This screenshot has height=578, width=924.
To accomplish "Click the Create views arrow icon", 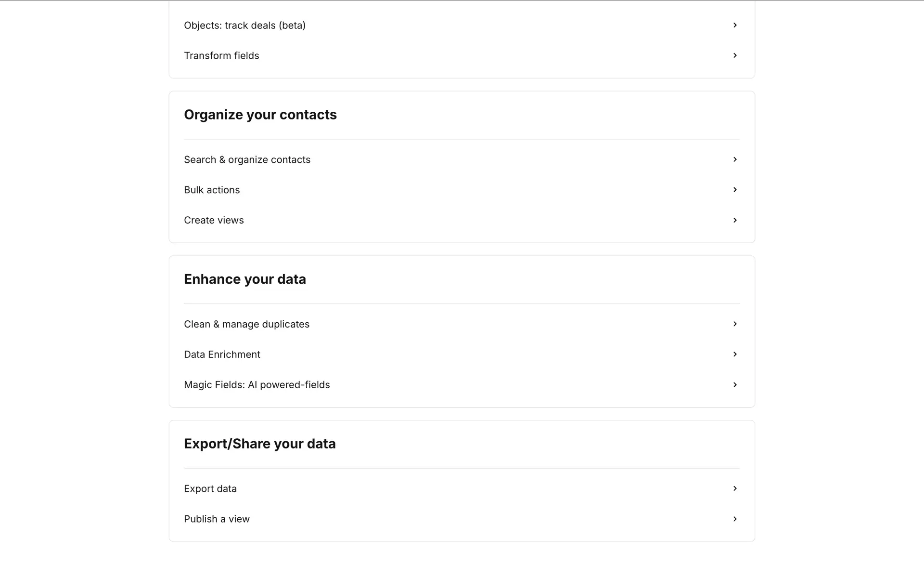I will tap(735, 220).
